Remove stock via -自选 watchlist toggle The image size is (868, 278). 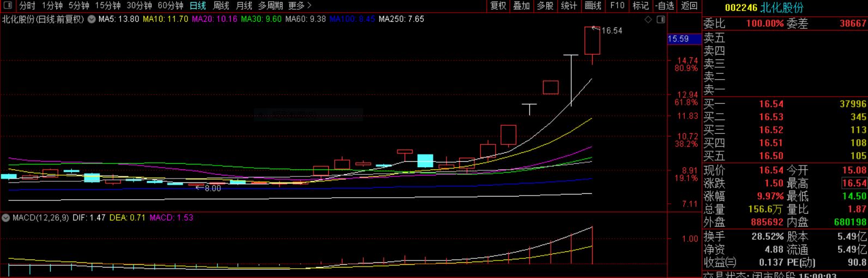coord(664,5)
